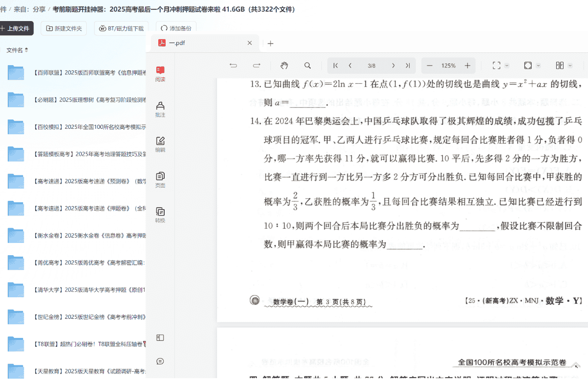Go to the next PDF page
This screenshot has height=384, width=588.
pyautogui.click(x=393, y=66)
